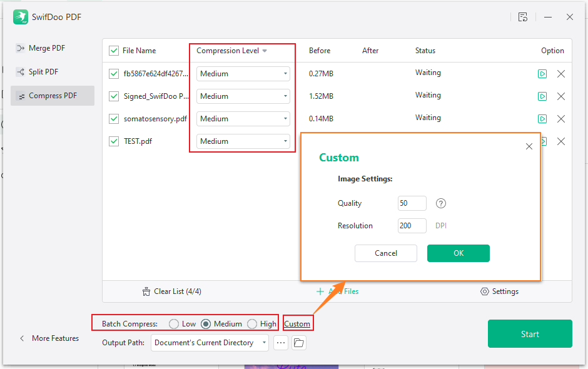Switch to the Merge PDF tab
This screenshot has width=588, height=369.
(x=19, y=48)
